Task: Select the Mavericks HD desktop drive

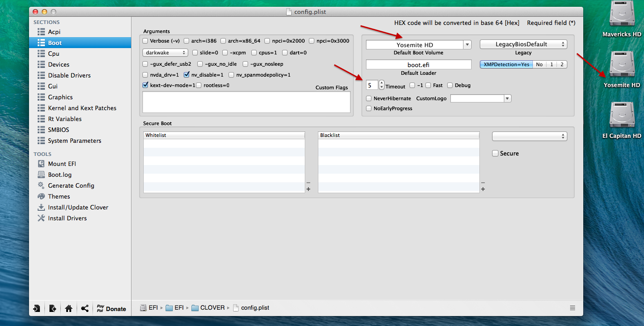Action: click(622, 19)
